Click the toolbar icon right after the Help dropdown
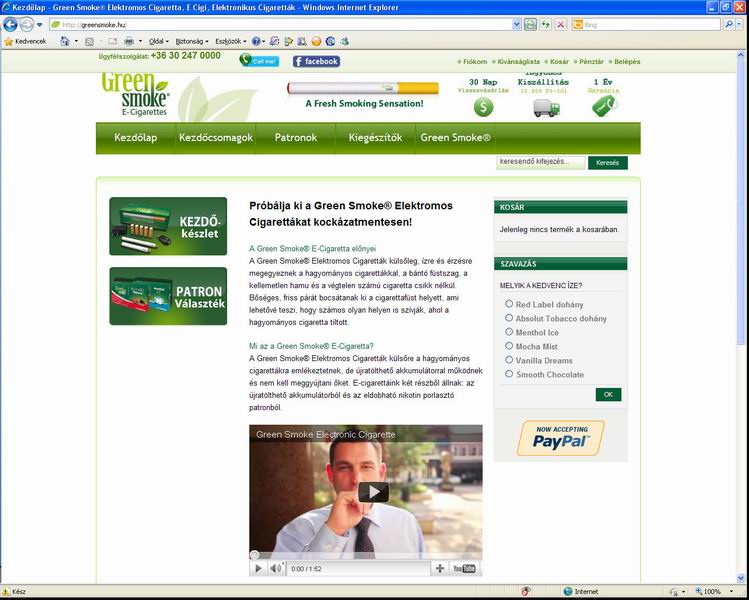Viewport: 749px width, 600px height. pos(274,42)
